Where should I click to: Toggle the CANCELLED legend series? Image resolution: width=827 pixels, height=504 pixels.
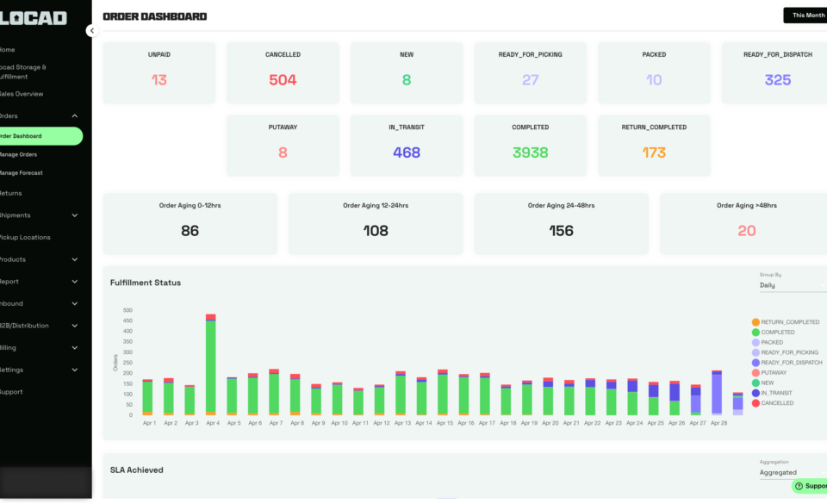coord(777,403)
